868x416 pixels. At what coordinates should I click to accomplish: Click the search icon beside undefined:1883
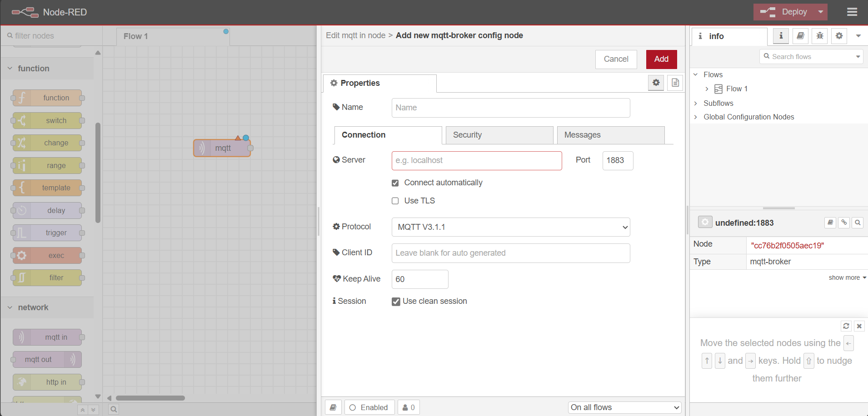[x=858, y=223]
